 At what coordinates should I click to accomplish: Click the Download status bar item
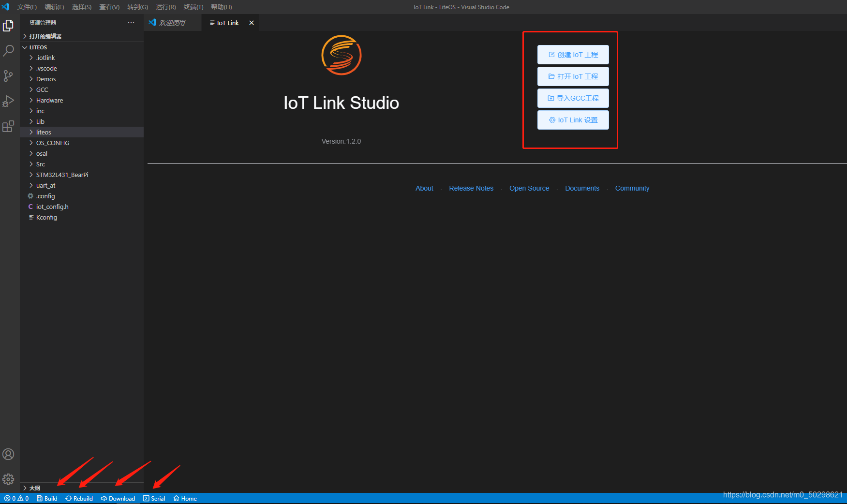point(118,499)
